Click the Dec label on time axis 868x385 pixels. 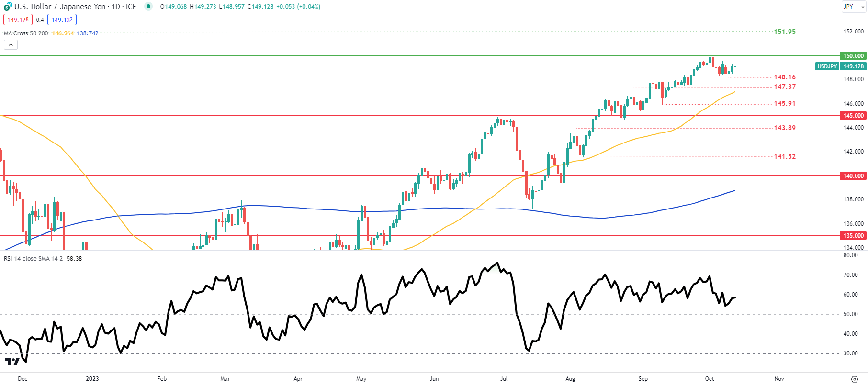pos(23,379)
